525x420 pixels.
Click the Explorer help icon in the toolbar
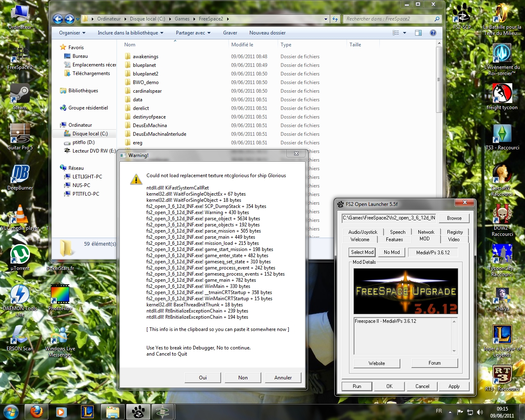[433, 33]
